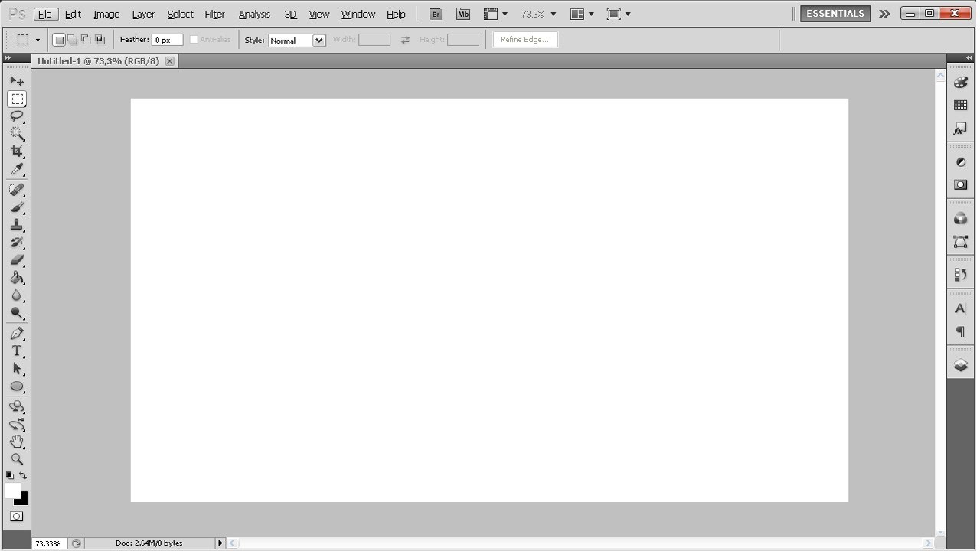Image resolution: width=980 pixels, height=551 pixels.
Task: Open the Swatches panel icon
Action: tap(961, 106)
